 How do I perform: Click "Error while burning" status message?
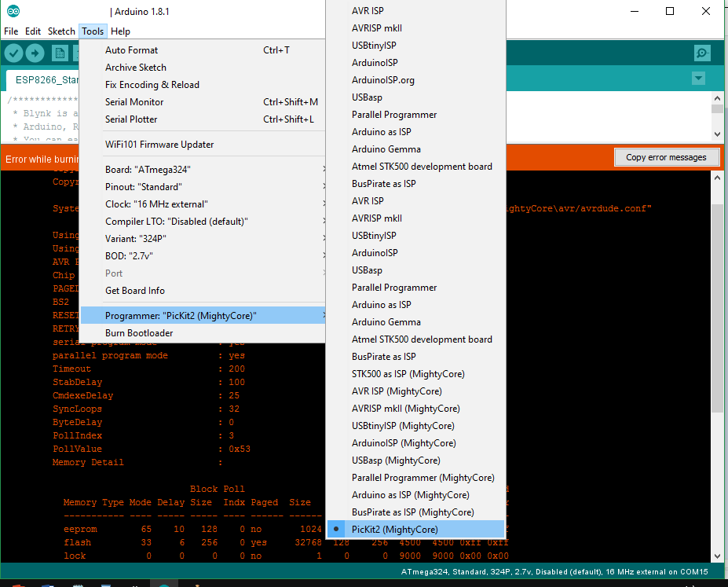click(x=42, y=160)
